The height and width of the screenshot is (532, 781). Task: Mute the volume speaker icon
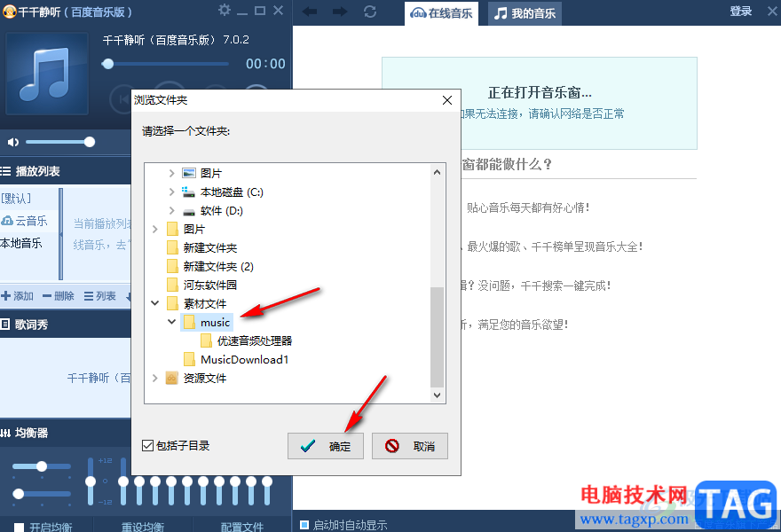13,143
